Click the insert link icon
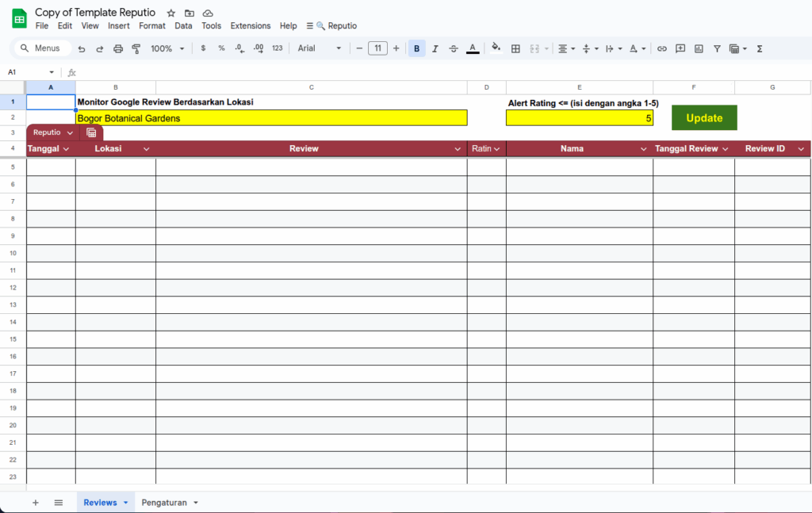The height and width of the screenshot is (513, 812). (x=662, y=48)
